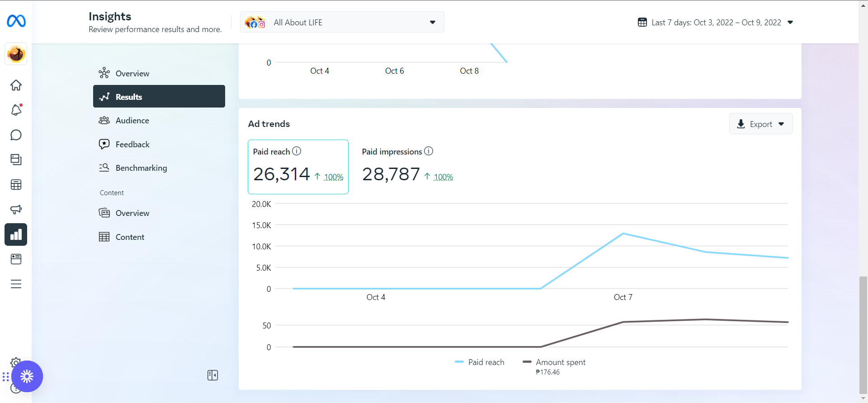Open the Audience section
Screen dimensions: 868x403
pyautogui.click(x=159, y=120)
